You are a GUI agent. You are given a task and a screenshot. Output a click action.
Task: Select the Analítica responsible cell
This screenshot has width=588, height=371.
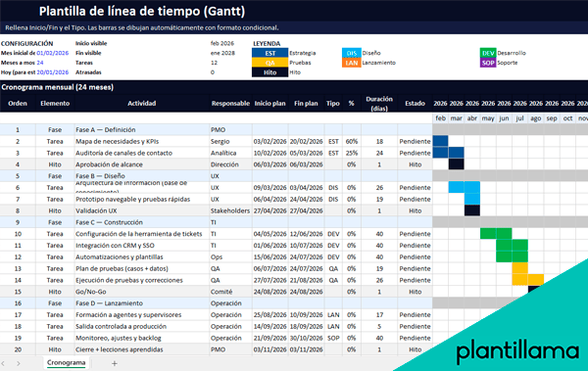pos(230,153)
